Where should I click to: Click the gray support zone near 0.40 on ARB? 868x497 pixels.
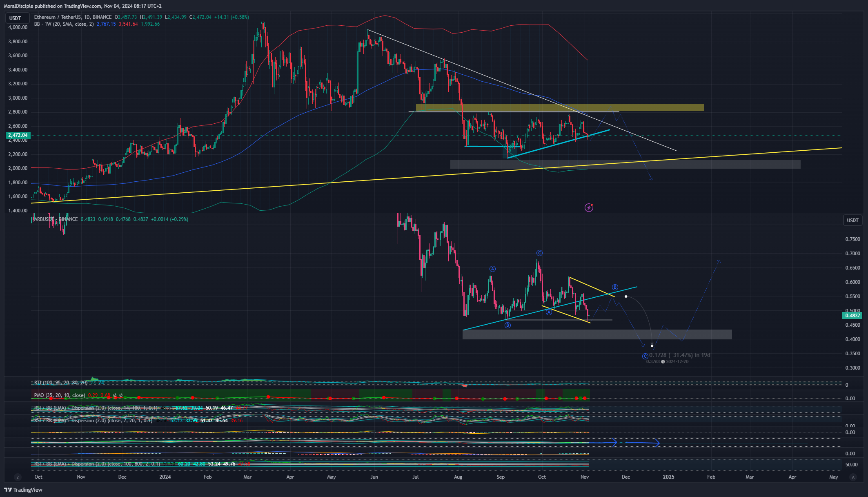pyautogui.click(x=597, y=334)
